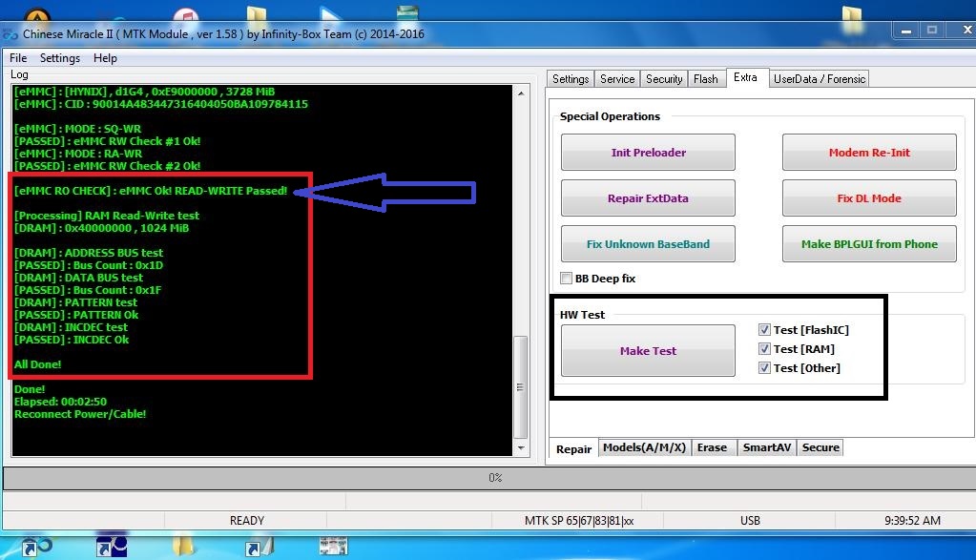Open the Security tab
Viewport: 976px width, 560px height.
663,79
